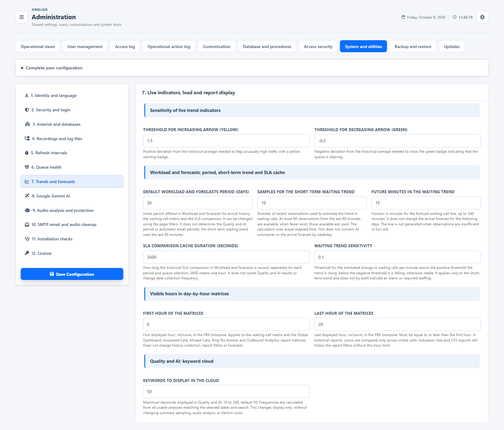Click the Audio analysis robot icon

(27, 210)
